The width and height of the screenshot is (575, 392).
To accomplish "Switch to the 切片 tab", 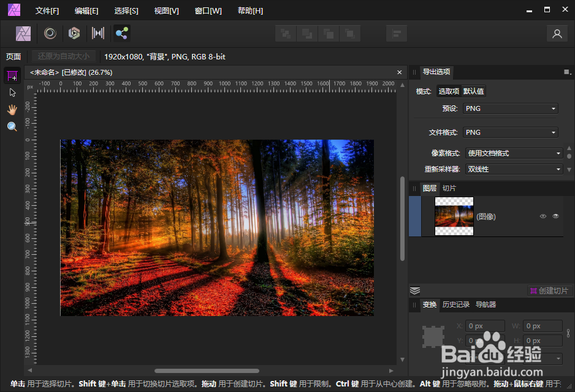I will tap(449, 188).
